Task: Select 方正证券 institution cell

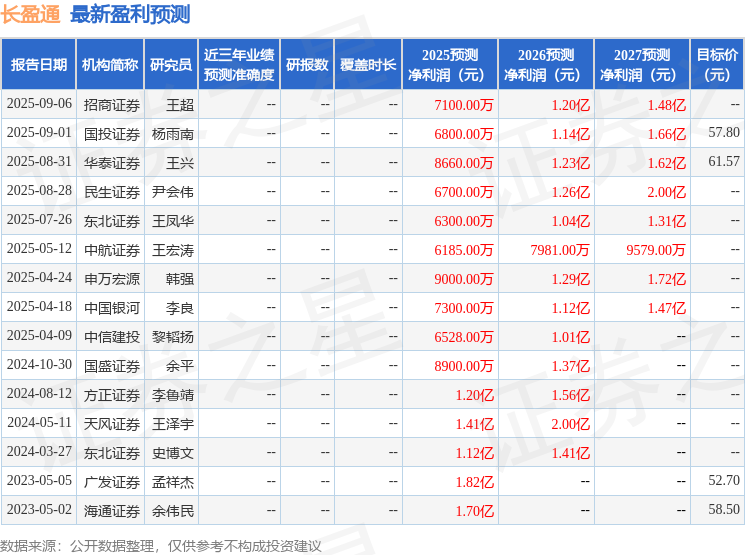Action: pos(112,395)
